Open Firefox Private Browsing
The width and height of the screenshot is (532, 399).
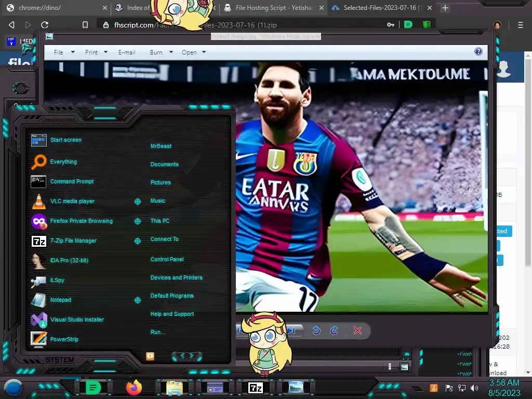72,221
